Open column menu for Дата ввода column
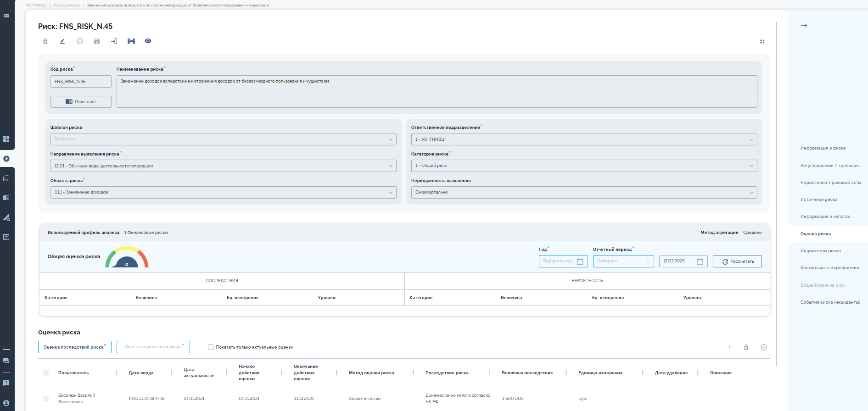The height and width of the screenshot is (411, 868). (x=171, y=373)
